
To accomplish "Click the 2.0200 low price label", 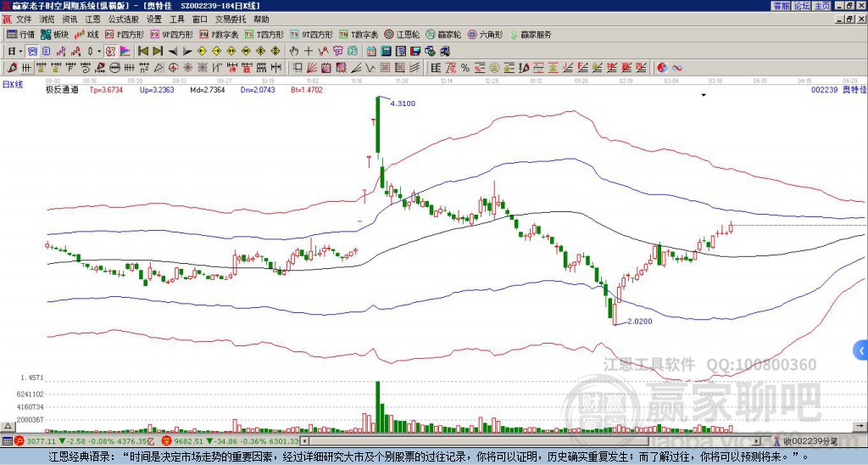I will pyautogui.click(x=640, y=322).
